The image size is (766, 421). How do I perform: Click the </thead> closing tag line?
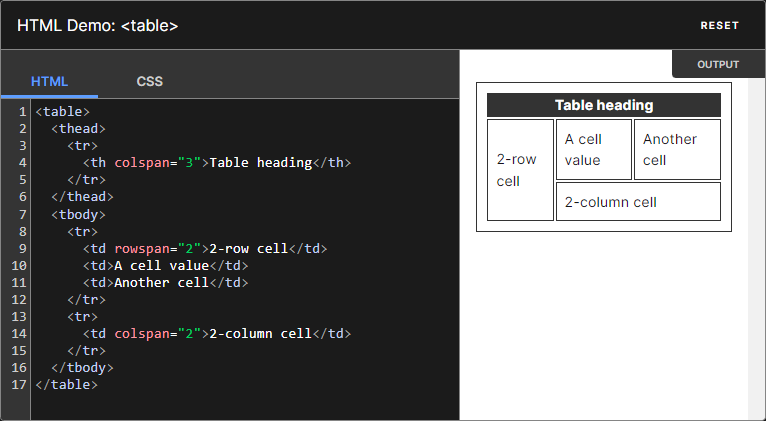(82, 197)
